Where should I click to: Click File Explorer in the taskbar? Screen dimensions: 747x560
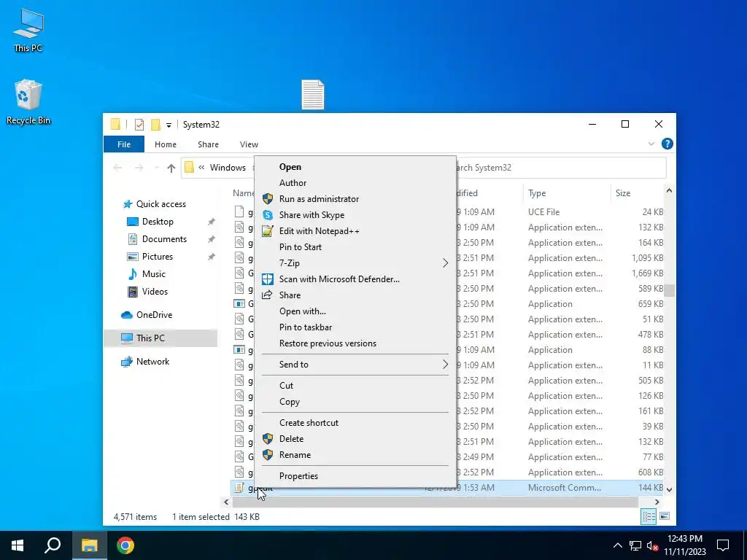(89, 545)
